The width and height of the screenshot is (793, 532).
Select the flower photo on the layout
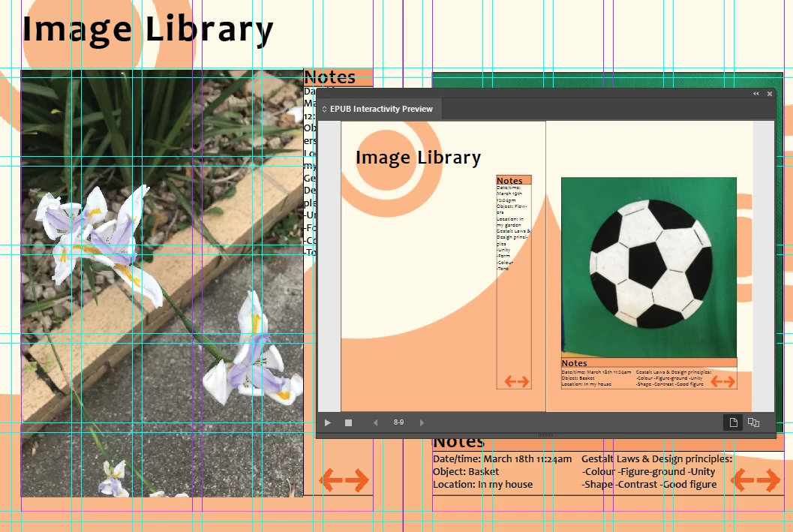coord(162,283)
